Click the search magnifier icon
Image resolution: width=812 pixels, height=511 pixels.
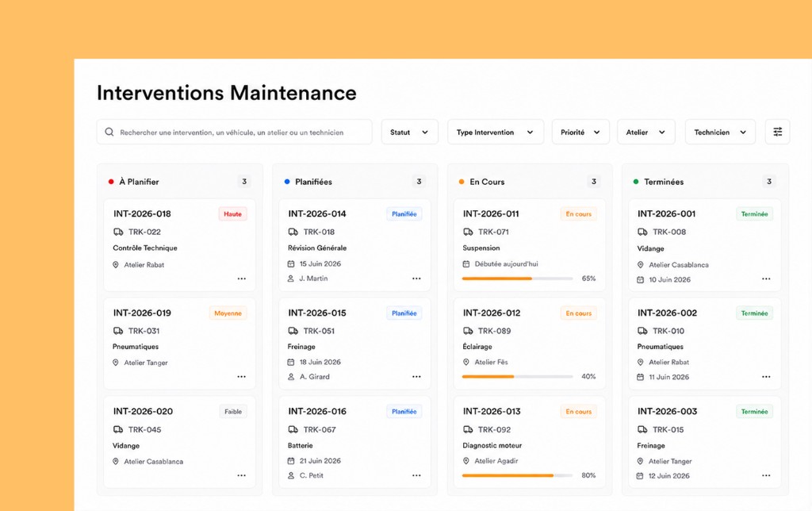click(109, 133)
